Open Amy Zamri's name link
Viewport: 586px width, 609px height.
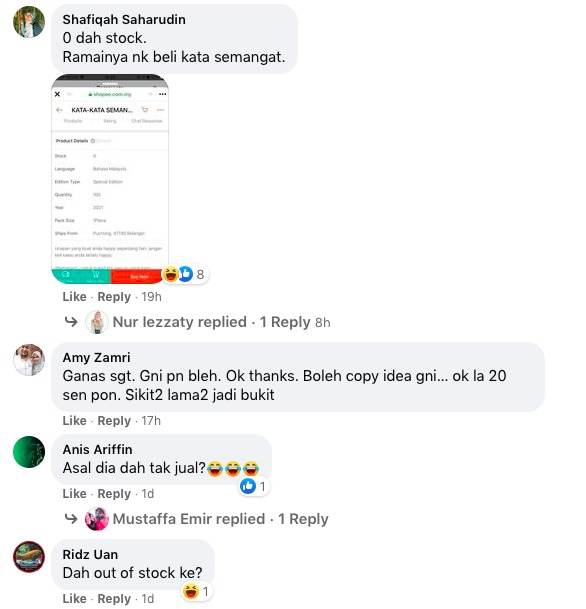coord(96,357)
